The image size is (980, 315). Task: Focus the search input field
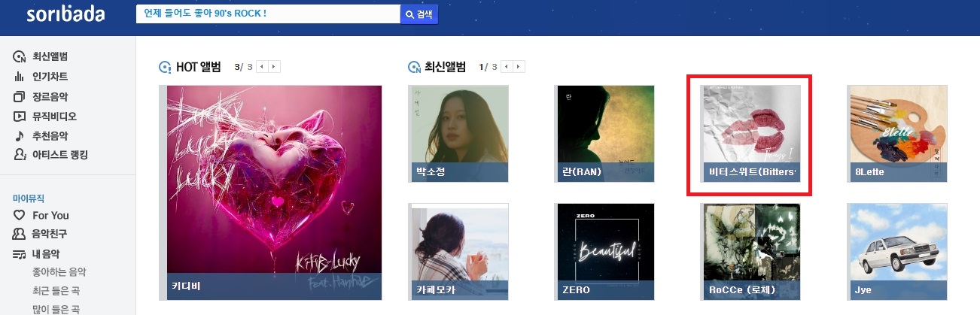tap(268, 14)
